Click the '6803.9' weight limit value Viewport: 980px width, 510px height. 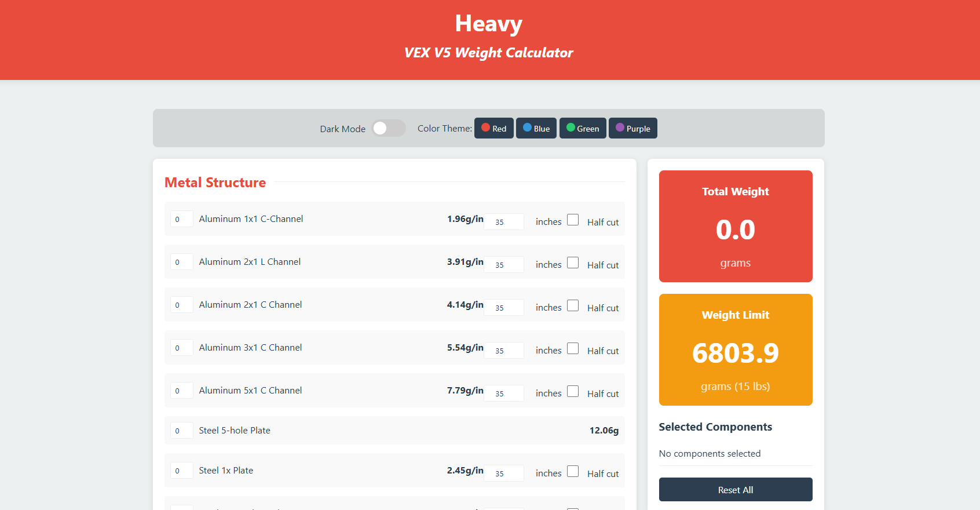pyautogui.click(x=736, y=353)
